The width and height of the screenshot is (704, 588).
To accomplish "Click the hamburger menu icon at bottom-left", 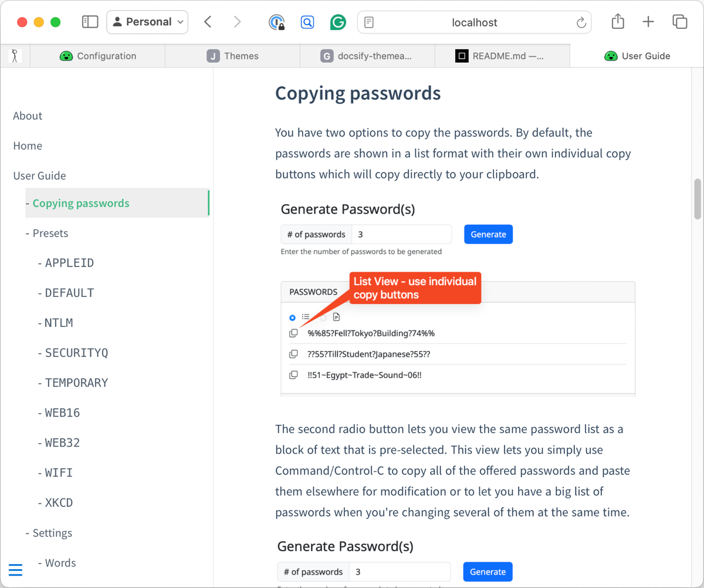I will [x=16, y=570].
